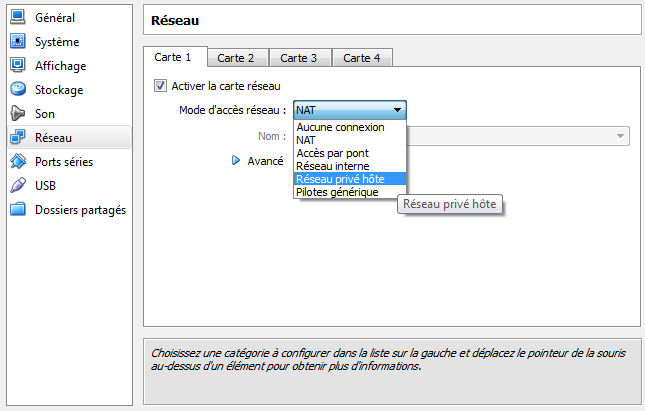
Task: Click the Réseau network icon
Action: pos(18,138)
